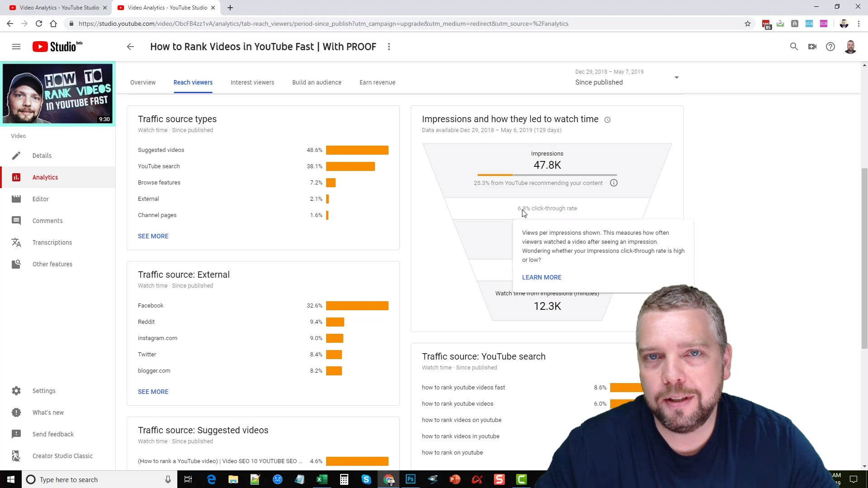Open Other features in the sidebar
This screenshot has width=868, height=488.
58,264
